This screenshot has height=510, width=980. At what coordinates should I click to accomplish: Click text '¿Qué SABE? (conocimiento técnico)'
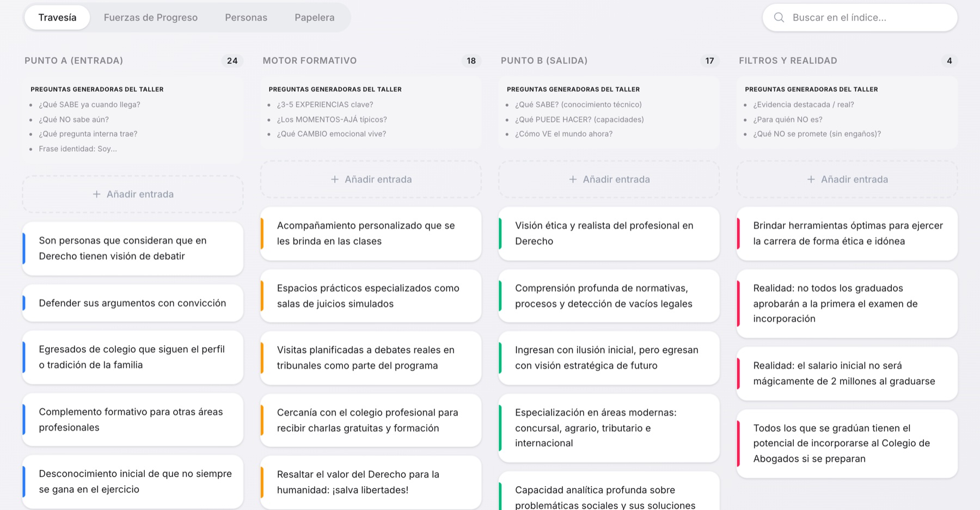pyautogui.click(x=578, y=105)
